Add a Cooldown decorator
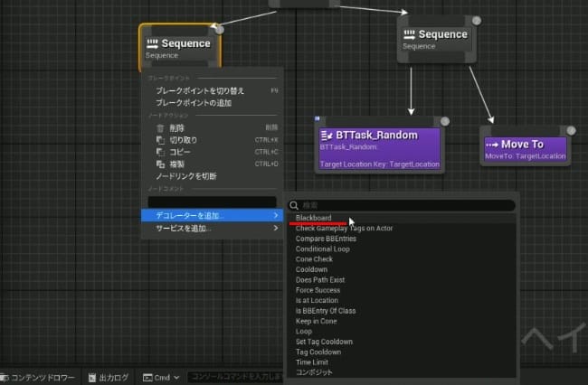 (311, 269)
